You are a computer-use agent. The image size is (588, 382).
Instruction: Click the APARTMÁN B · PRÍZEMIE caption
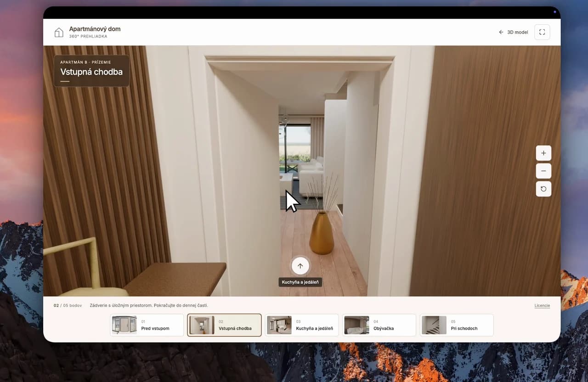click(85, 62)
